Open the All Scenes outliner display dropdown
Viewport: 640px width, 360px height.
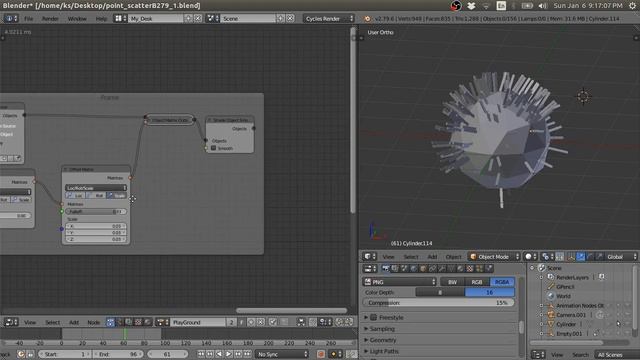(615, 355)
